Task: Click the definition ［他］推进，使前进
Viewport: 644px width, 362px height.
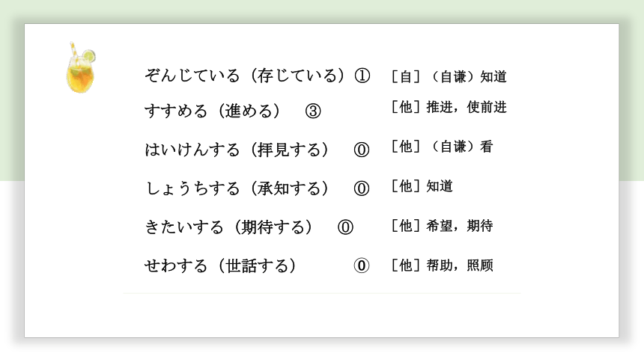Action: 449,107
